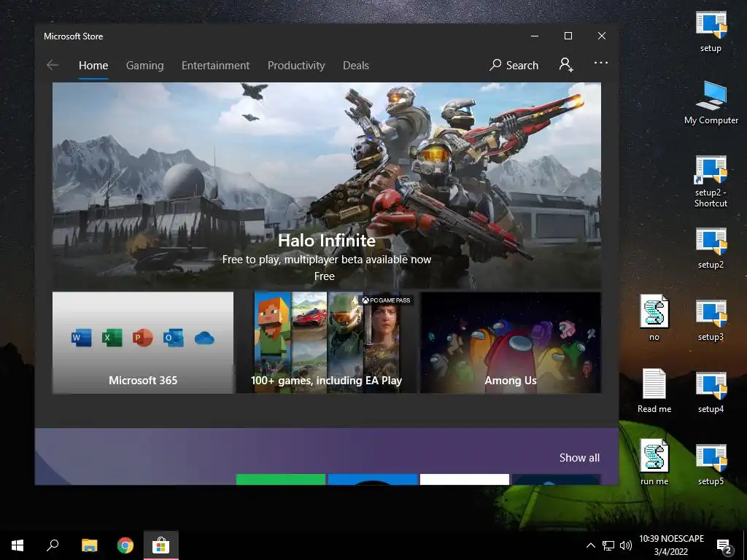747x560 pixels.
Task: Select the My Computer desktop icon
Action: point(711,103)
